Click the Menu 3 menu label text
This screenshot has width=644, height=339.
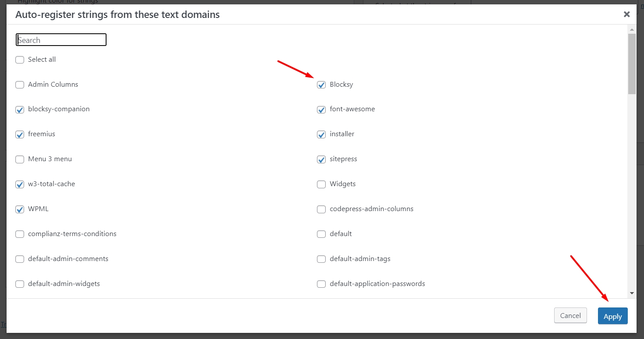click(50, 159)
